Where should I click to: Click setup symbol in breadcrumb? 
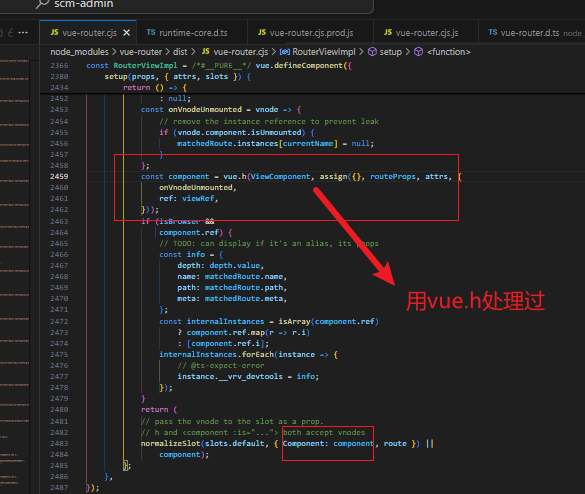click(391, 52)
